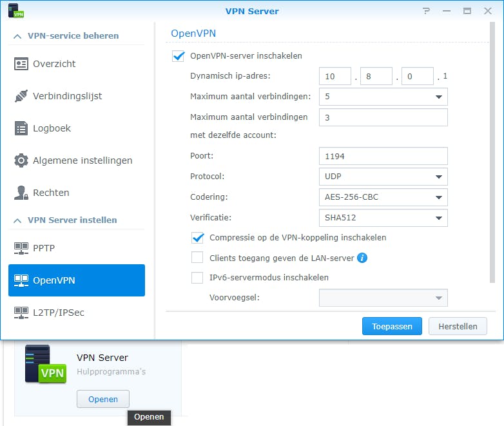Select PPTP server settings
504x426 pixels.
(x=77, y=248)
